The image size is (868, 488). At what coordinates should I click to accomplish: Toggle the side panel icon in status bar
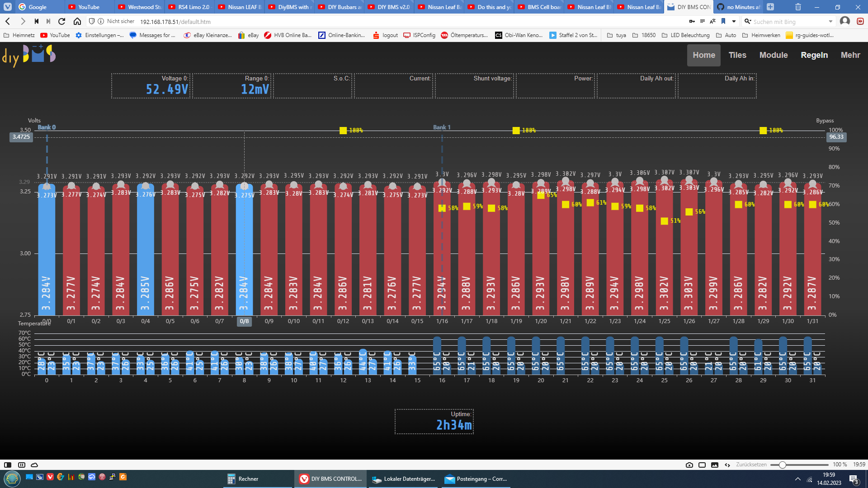(x=8, y=465)
